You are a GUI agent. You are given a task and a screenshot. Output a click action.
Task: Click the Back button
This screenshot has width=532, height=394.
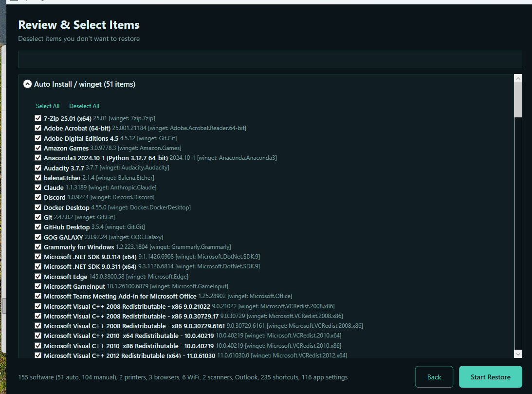[x=434, y=377]
